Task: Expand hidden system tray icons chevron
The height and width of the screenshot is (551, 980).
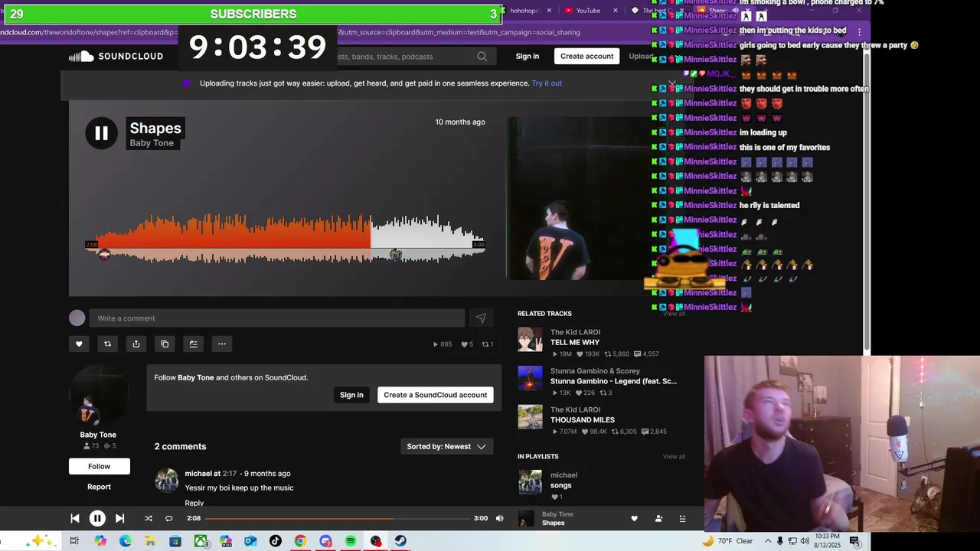Action: [x=768, y=541]
